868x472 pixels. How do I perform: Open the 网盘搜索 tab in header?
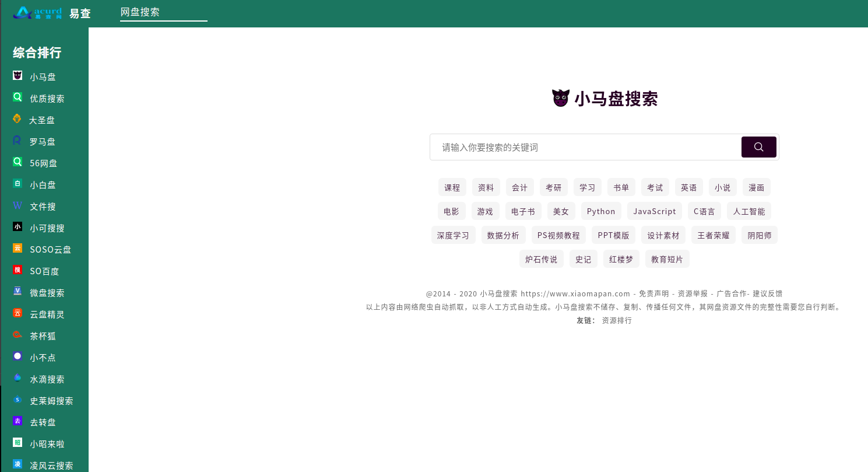(140, 12)
